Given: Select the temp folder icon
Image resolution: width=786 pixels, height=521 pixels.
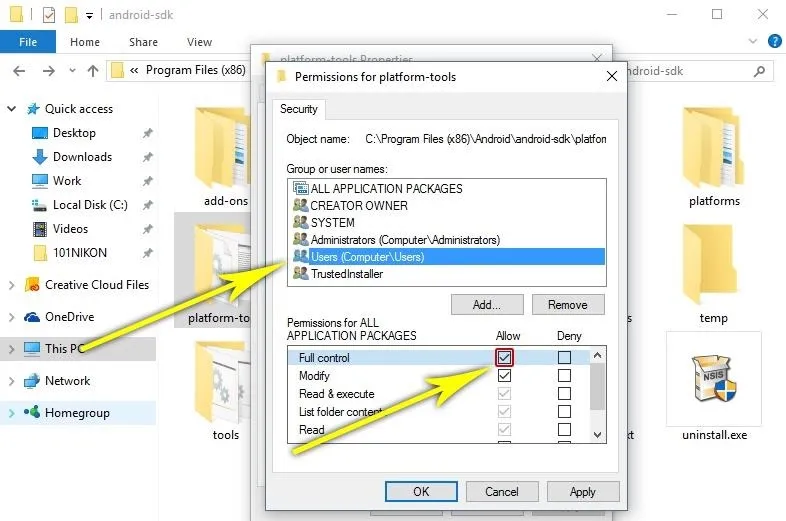Looking at the screenshot, I should tap(712, 264).
